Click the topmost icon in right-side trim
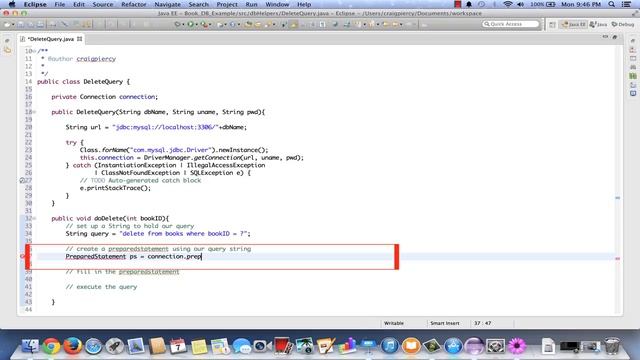Viewport: 640px width, 360px height. (x=633, y=41)
